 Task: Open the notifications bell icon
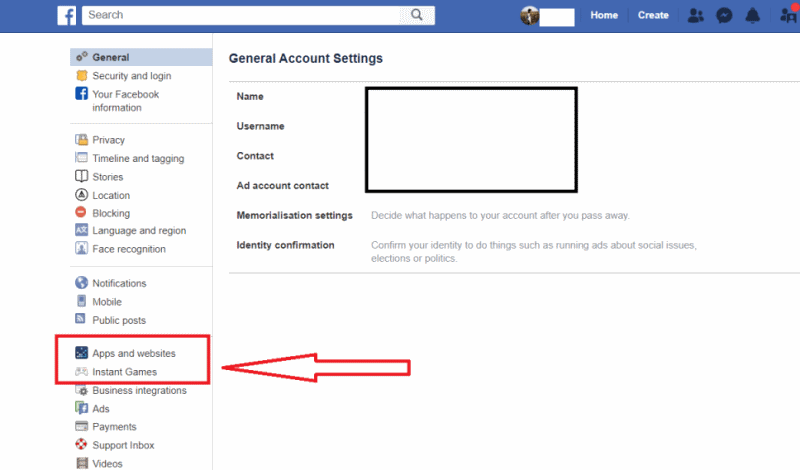pyautogui.click(x=753, y=16)
